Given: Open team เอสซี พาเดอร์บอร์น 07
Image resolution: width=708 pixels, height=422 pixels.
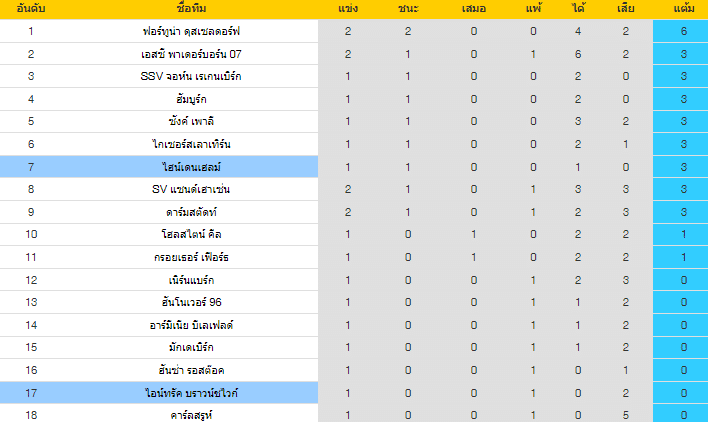Looking at the screenshot, I should click(191, 54).
